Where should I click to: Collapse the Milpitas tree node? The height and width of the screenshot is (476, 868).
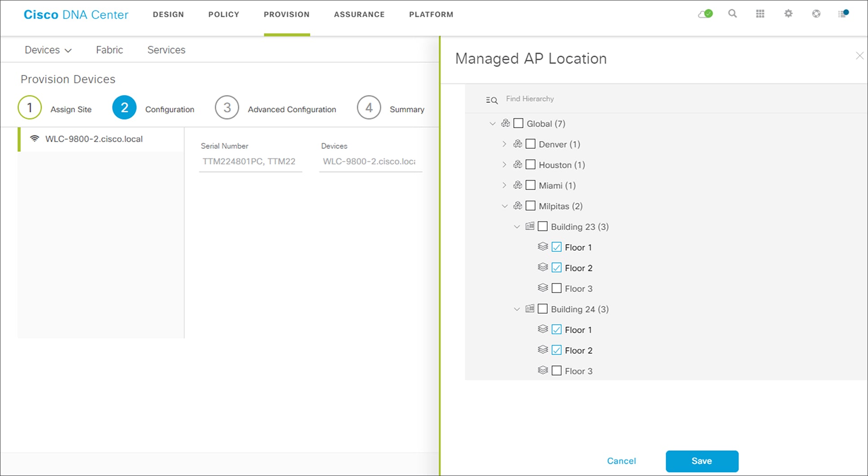pyautogui.click(x=505, y=206)
